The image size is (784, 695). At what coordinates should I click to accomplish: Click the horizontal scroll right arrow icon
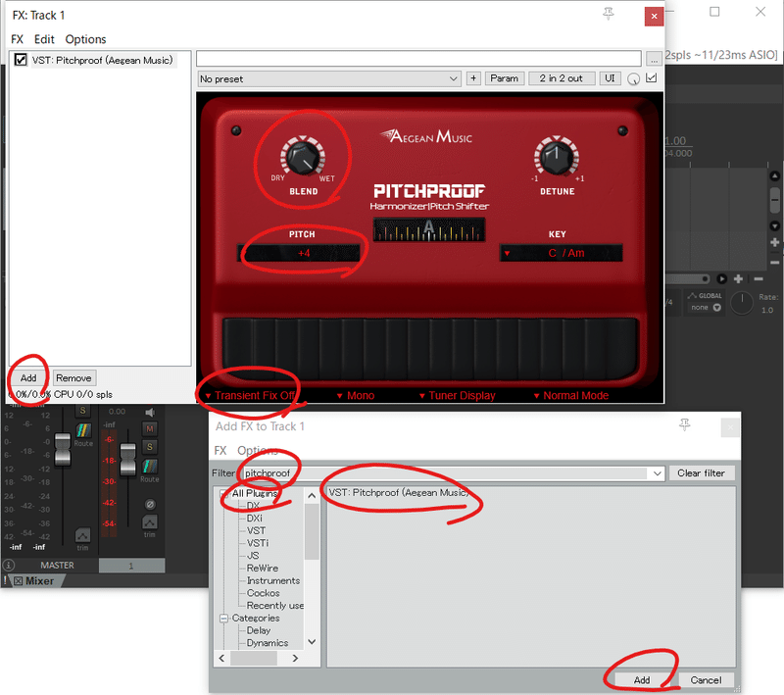(x=721, y=278)
